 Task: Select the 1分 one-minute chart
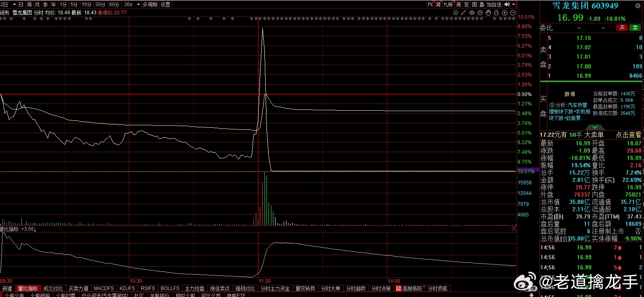63,4
